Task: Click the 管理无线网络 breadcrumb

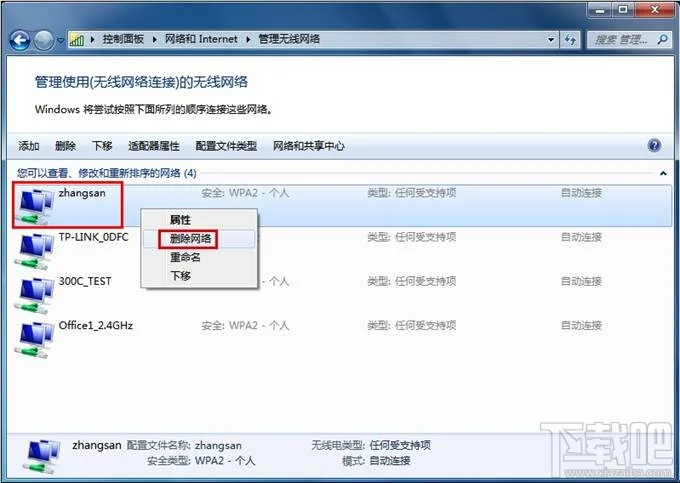Action: click(289, 39)
